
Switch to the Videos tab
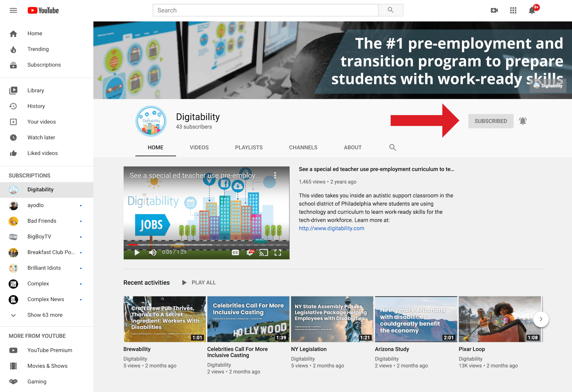point(199,147)
